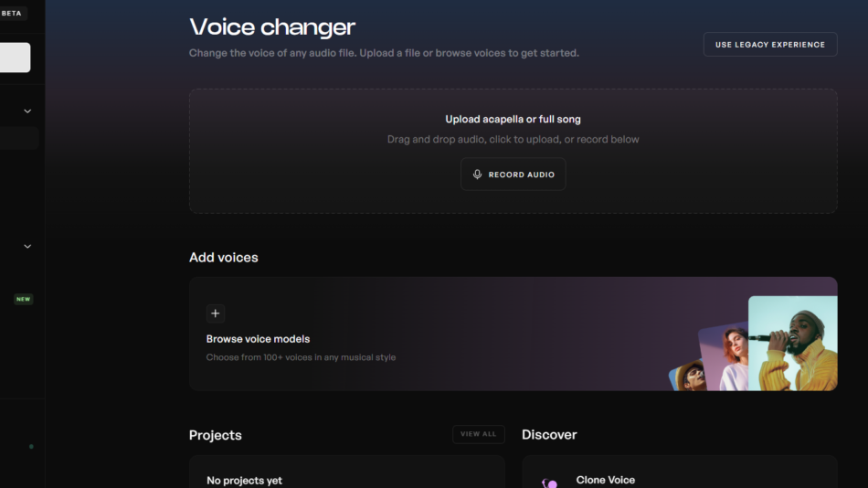Expand the lower sidebar chevron dropdown
The height and width of the screenshot is (488, 868).
coord(27,247)
